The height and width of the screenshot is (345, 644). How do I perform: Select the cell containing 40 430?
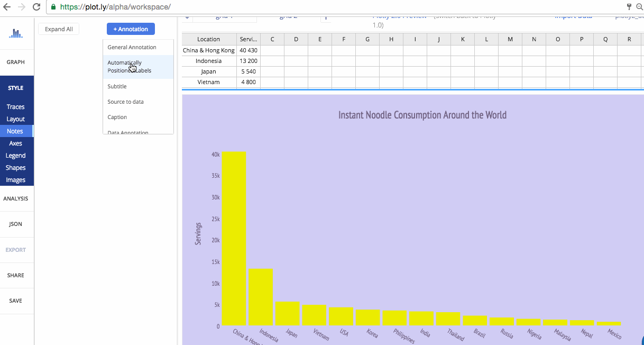248,50
